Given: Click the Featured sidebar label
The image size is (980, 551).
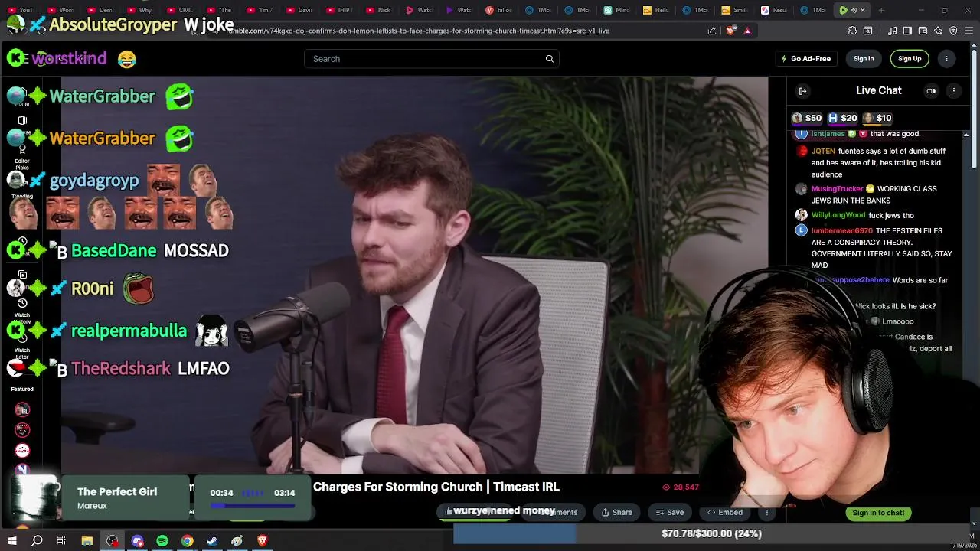Looking at the screenshot, I should pyautogui.click(x=22, y=390).
